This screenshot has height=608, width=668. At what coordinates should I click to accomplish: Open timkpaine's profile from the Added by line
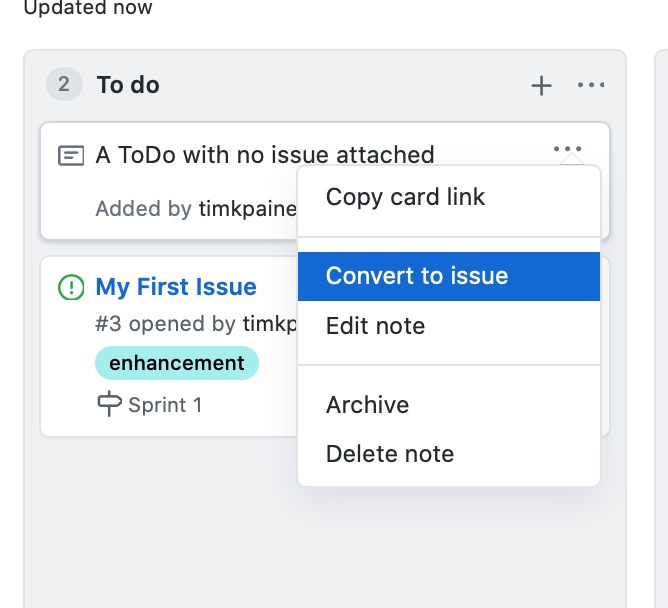[x=248, y=209]
